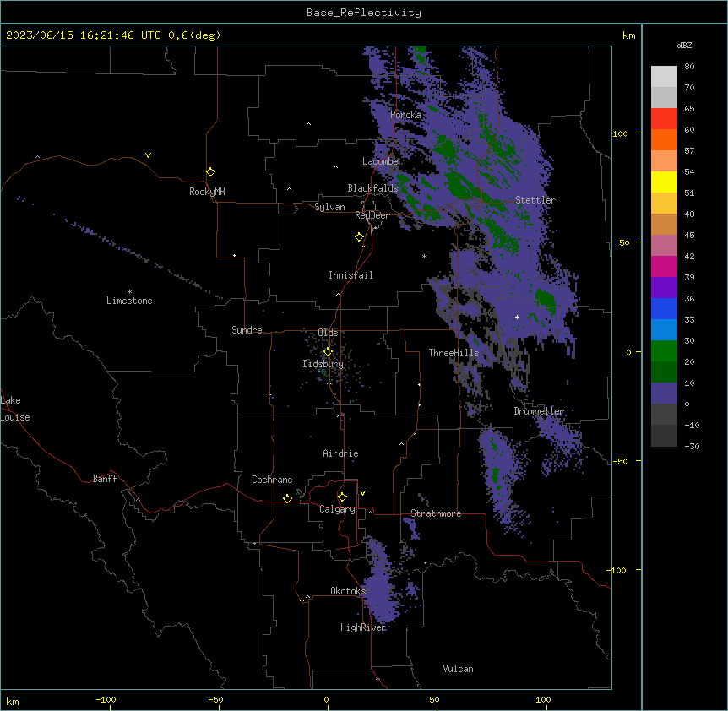Click the Ponoka city label
The height and width of the screenshot is (711, 728).
tap(405, 115)
